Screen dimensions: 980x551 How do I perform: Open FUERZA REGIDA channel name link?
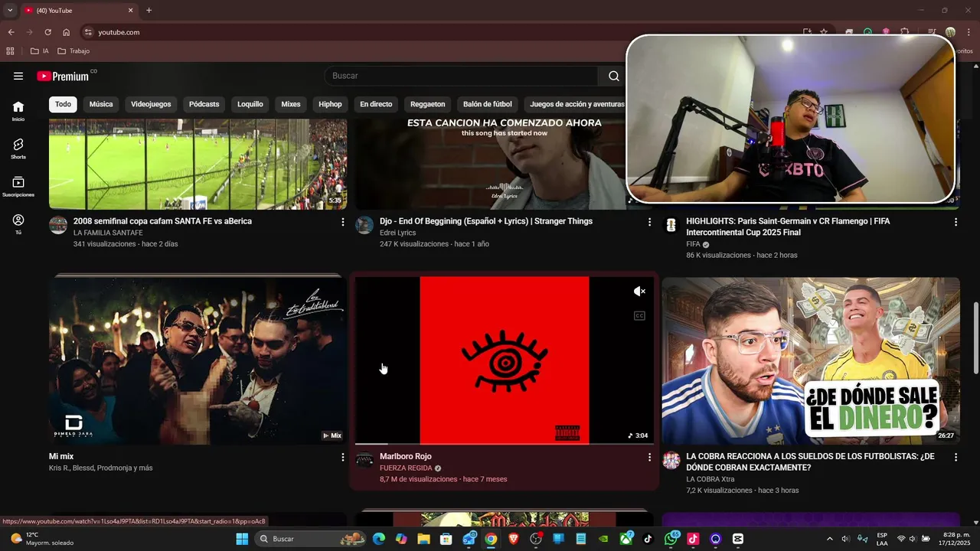406,468
